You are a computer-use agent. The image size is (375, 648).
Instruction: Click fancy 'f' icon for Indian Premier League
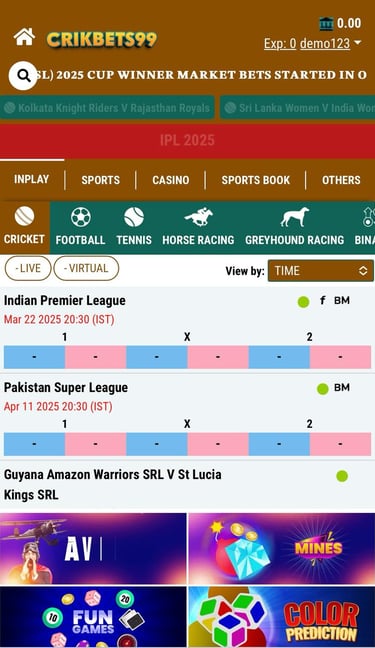(322, 300)
